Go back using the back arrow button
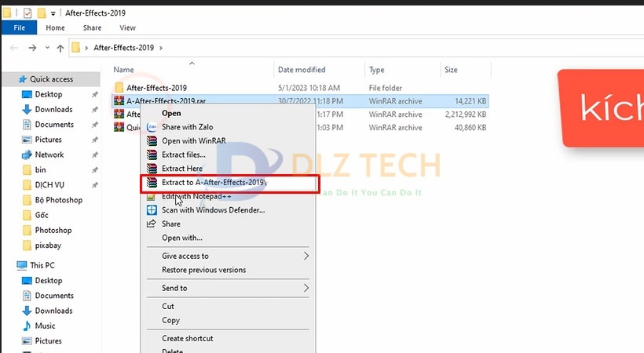Image resolution: width=644 pixels, height=353 pixels. [13, 48]
